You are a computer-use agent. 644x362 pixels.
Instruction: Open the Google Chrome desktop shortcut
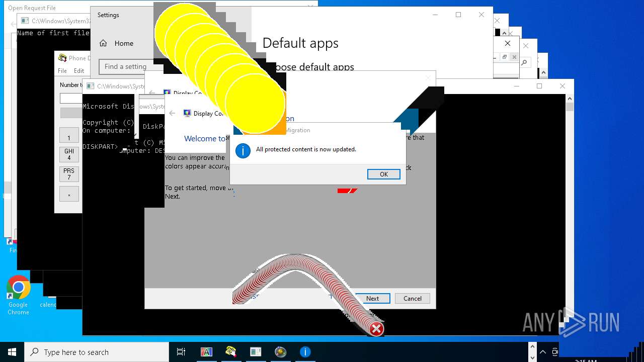(x=18, y=295)
